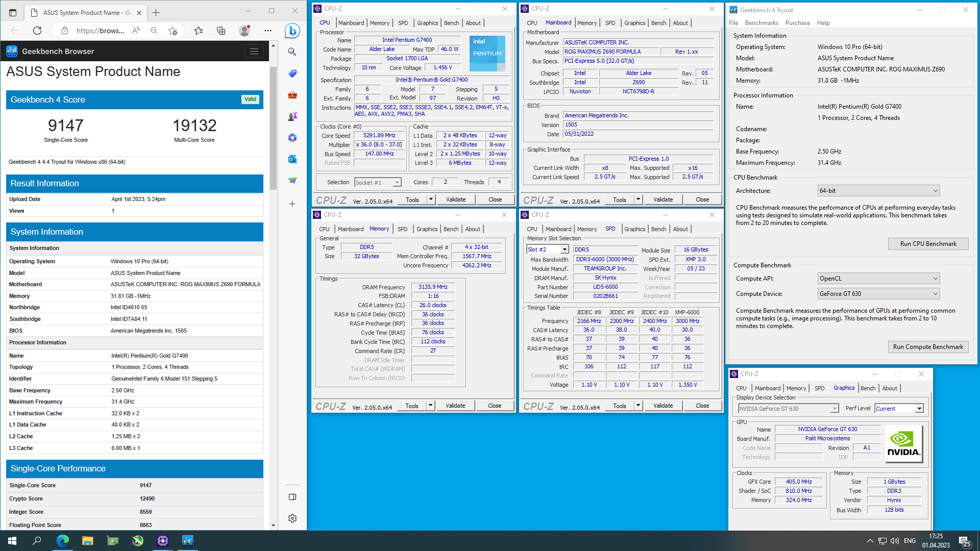Open the Outlook icon in Edge sidebar
The height and width of the screenshot is (551, 980).
292,159
